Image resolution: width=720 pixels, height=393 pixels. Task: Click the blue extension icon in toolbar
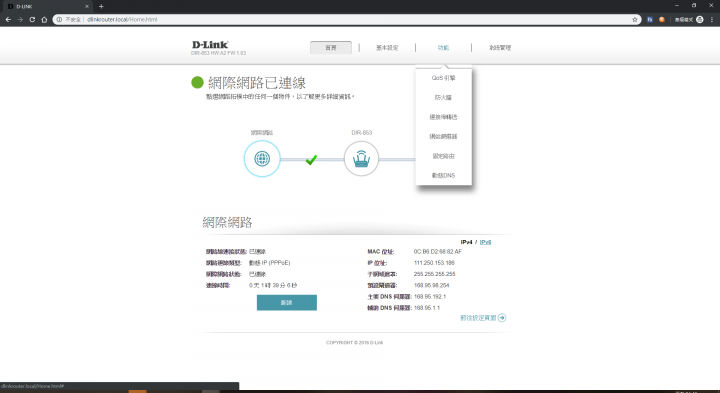point(650,19)
